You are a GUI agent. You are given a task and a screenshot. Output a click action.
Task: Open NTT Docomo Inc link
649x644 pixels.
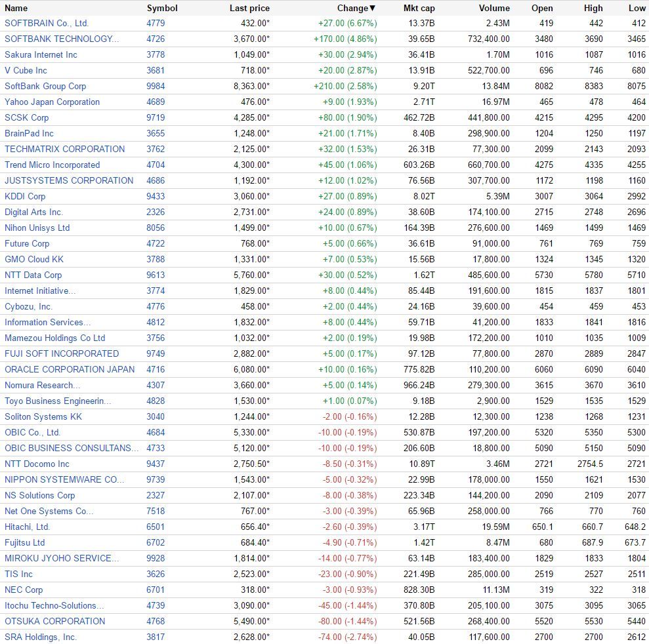(x=37, y=463)
